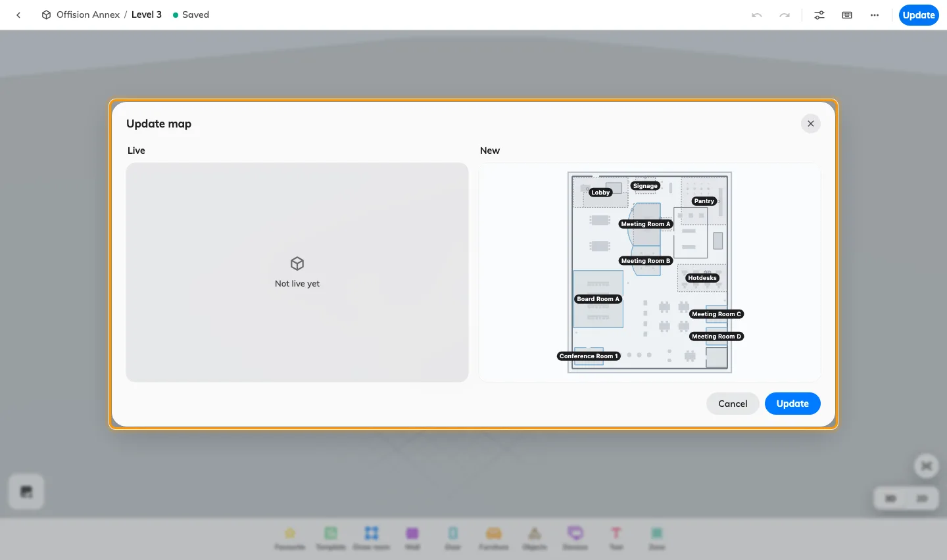947x560 pixels.
Task: Select the Pantry label on new map
Action: [x=704, y=201]
